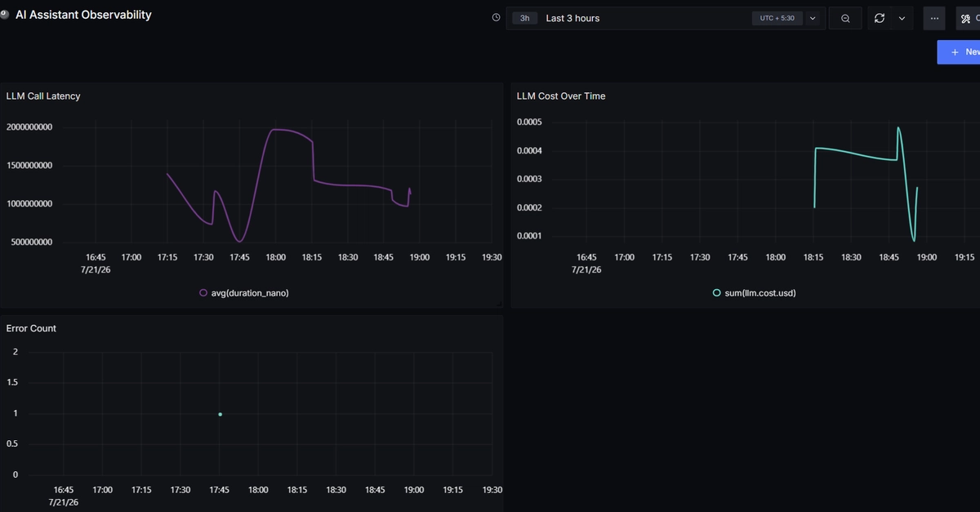Click the 18:15 x-axis tick in cost chart

point(813,257)
